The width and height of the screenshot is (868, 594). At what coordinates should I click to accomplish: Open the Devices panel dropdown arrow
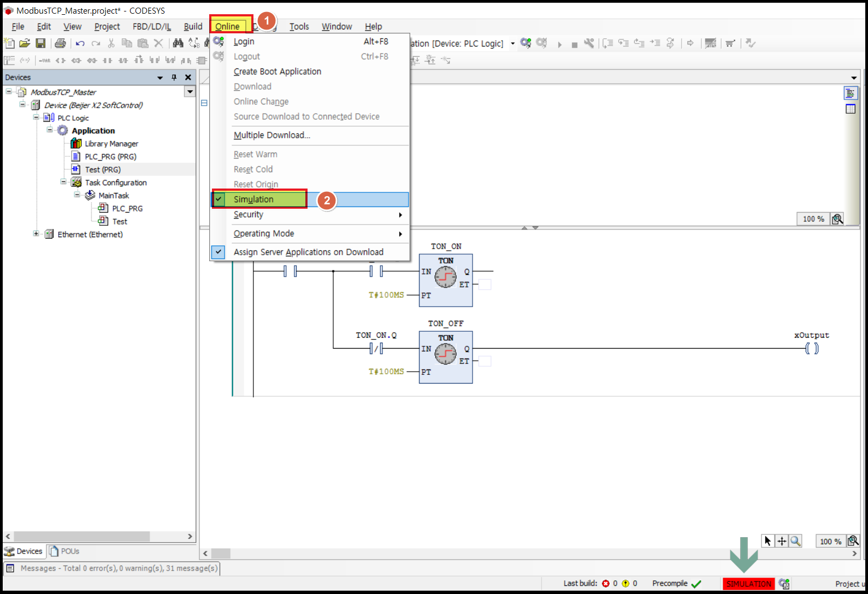pyautogui.click(x=160, y=78)
